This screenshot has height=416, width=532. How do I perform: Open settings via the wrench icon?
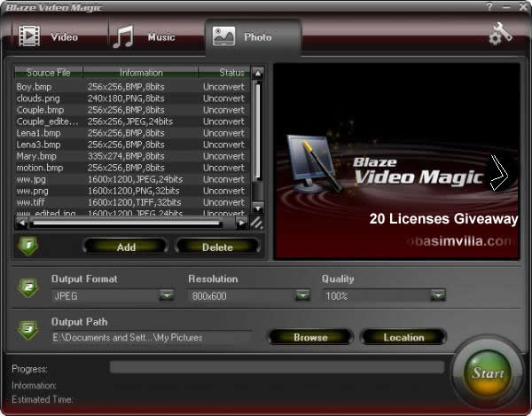coord(501,35)
